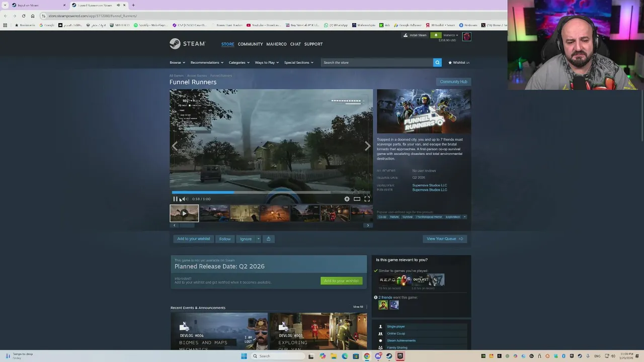
Task: Click View Your Queue button
Action: 445,239
